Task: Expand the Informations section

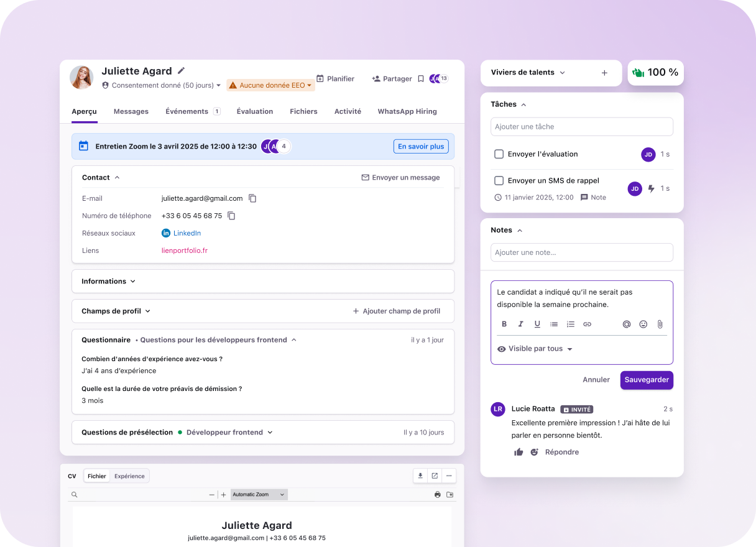Action: [108, 281]
